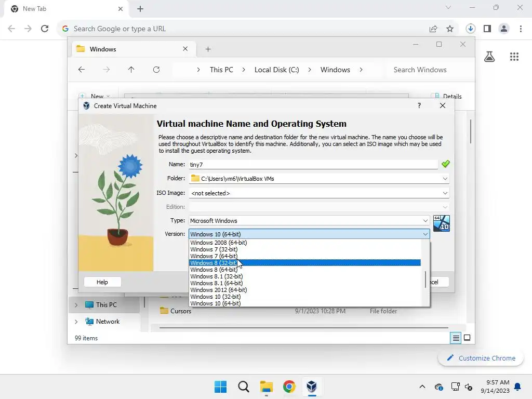
Task: Select the Cursors folder
Action: (180, 311)
